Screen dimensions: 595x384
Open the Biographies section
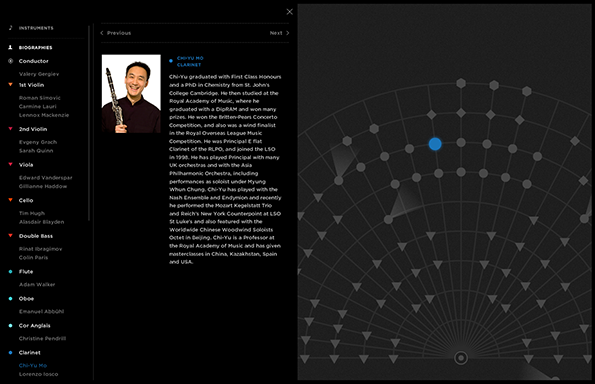[x=36, y=48]
